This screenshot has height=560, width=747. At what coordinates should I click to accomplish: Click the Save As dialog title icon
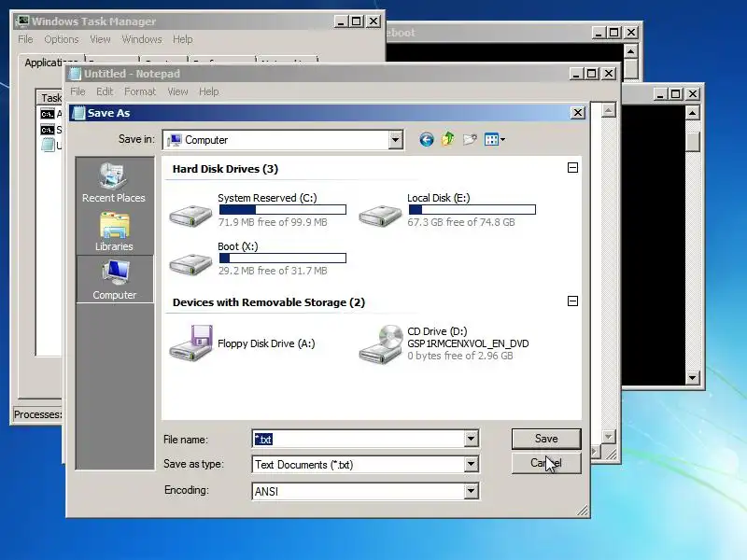click(78, 113)
